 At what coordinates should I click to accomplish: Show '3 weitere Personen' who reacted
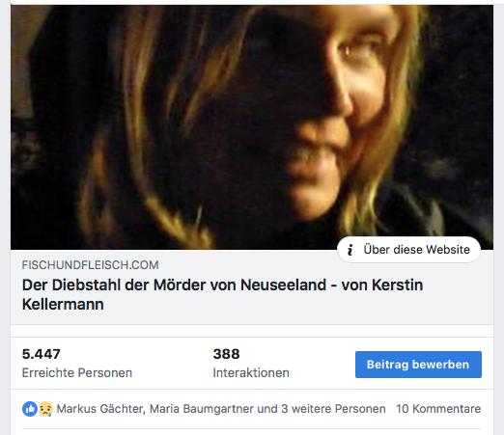(333, 409)
